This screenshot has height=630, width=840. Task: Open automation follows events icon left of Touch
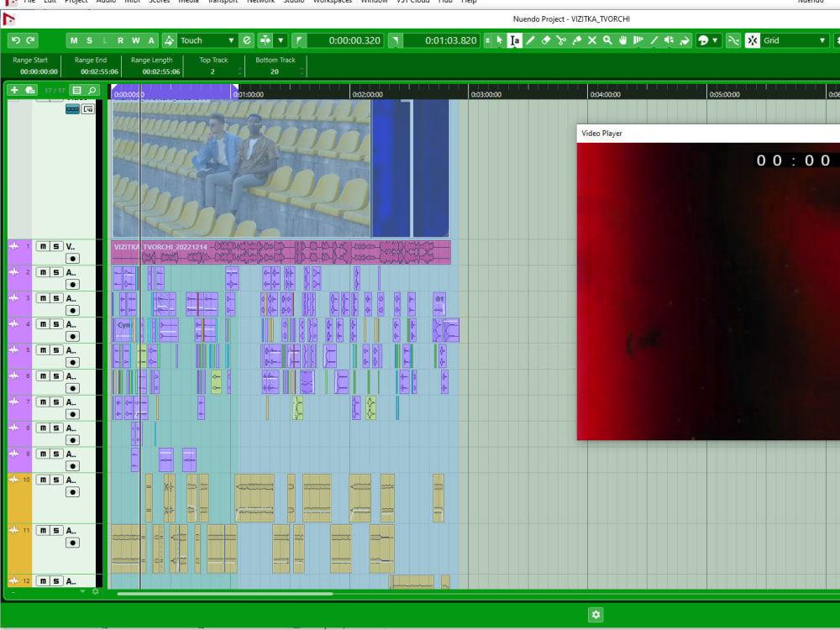click(x=170, y=40)
